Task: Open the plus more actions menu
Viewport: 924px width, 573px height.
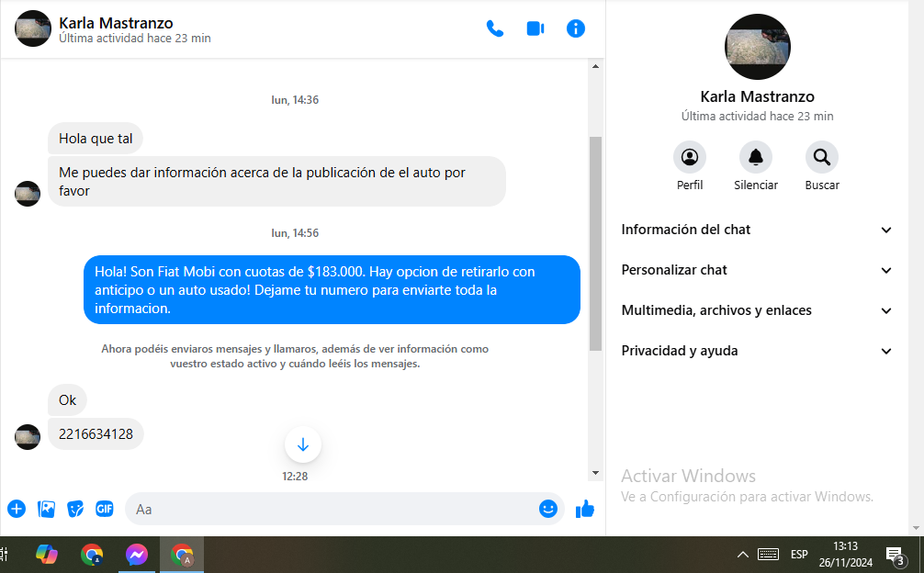Action: point(17,509)
